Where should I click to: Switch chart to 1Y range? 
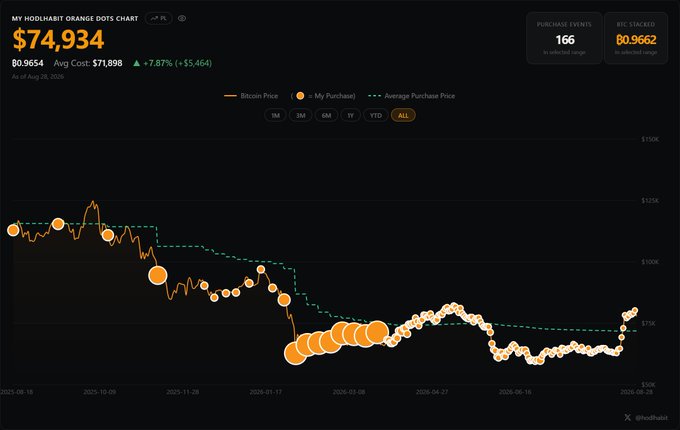[x=350, y=115]
